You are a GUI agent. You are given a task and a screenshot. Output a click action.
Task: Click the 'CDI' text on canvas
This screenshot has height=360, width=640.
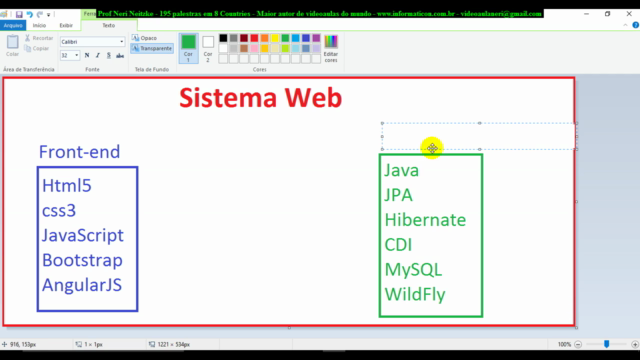(x=398, y=245)
